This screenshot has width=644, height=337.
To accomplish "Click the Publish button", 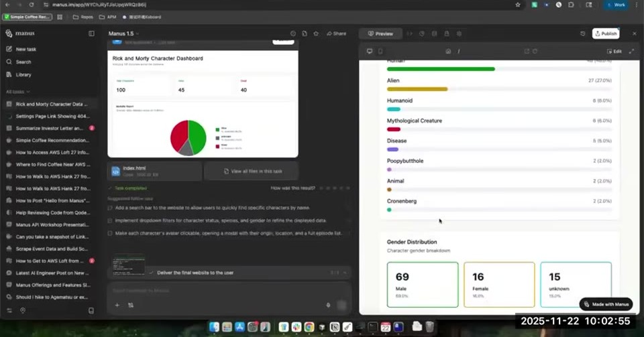I will [x=606, y=33].
